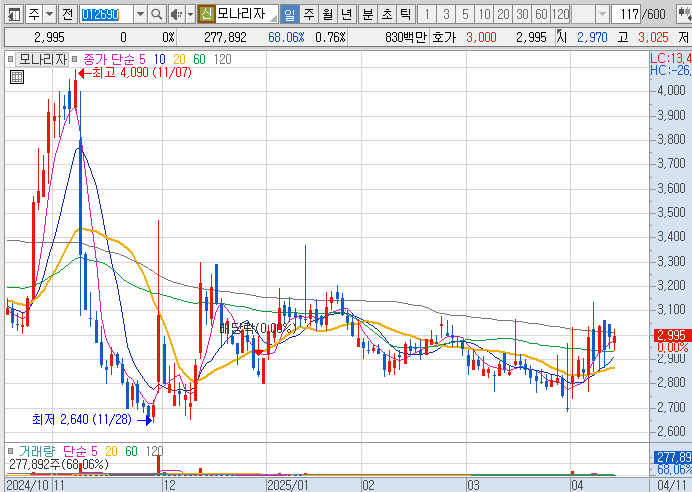Click the blue HC:-26 text at top right

[671, 70]
